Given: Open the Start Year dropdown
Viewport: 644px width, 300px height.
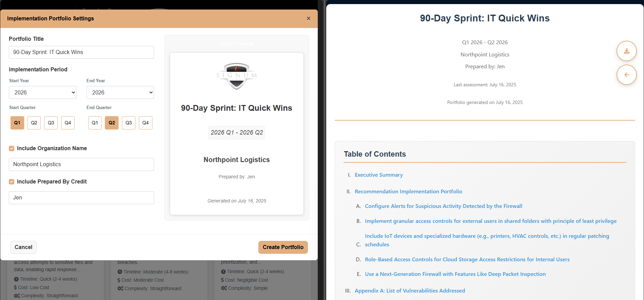Looking at the screenshot, I should [x=42, y=92].
